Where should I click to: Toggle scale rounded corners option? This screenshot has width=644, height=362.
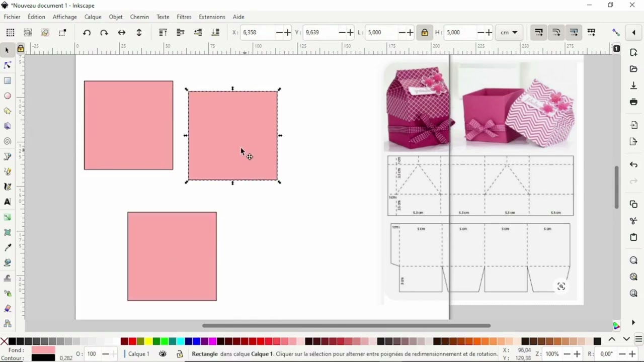[556, 32]
